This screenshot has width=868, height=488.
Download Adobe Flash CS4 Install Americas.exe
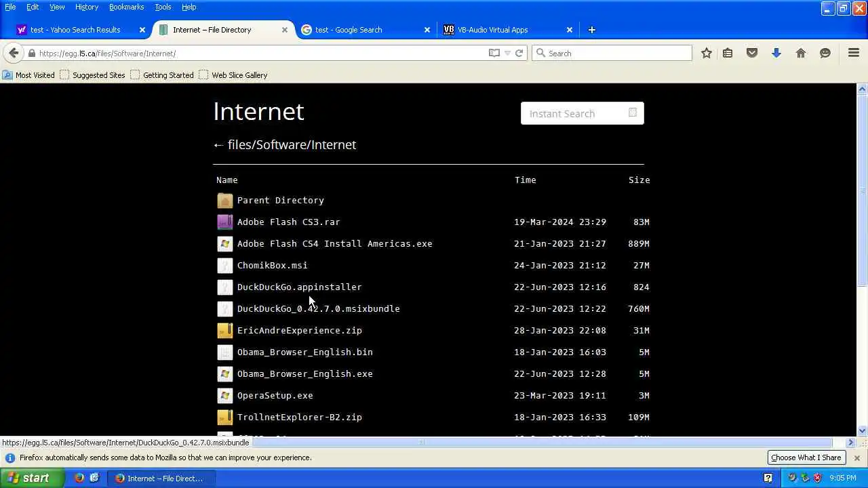click(334, 243)
